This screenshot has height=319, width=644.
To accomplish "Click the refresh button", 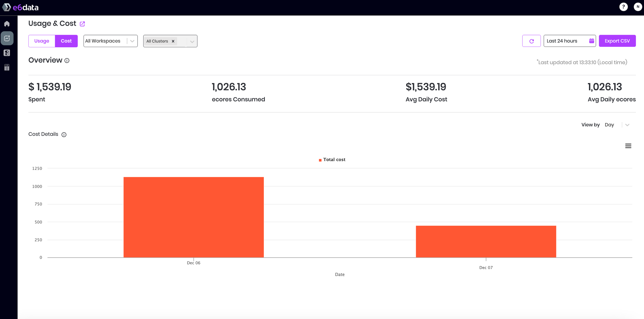I will tap(531, 41).
